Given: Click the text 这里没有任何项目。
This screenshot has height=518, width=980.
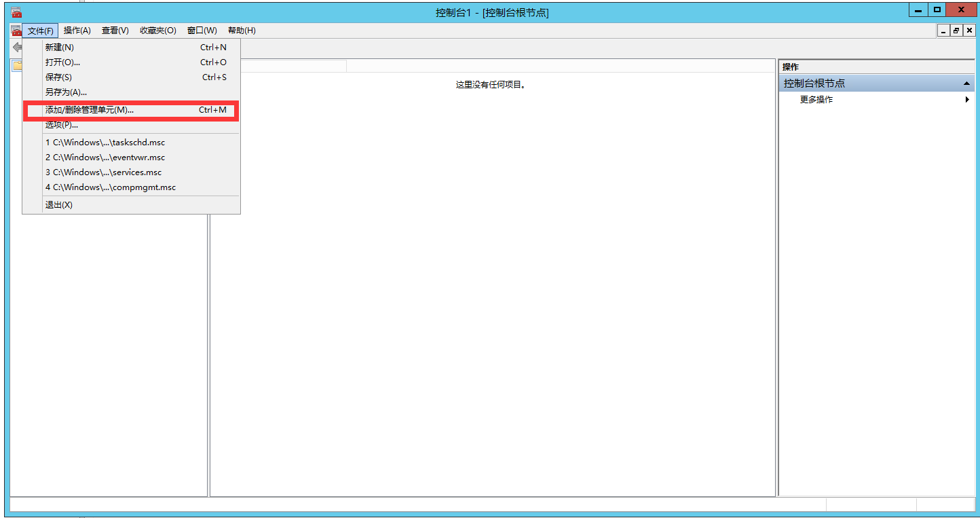Looking at the screenshot, I should (x=491, y=85).
